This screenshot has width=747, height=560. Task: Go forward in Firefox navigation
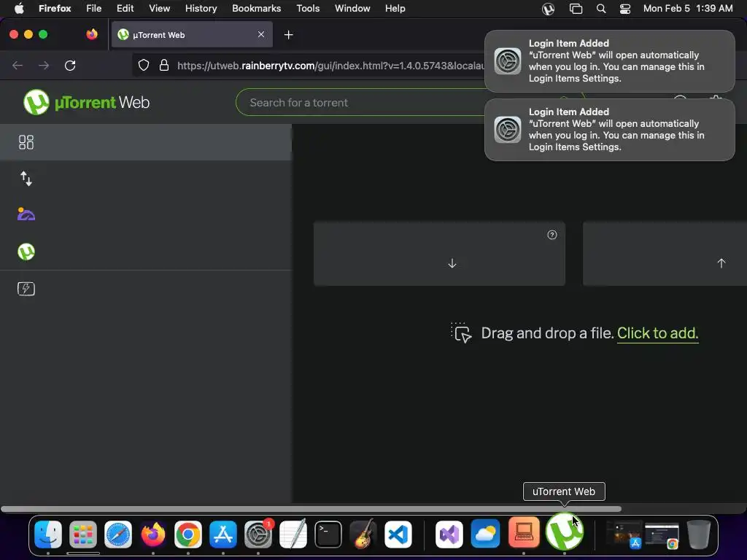44,65
